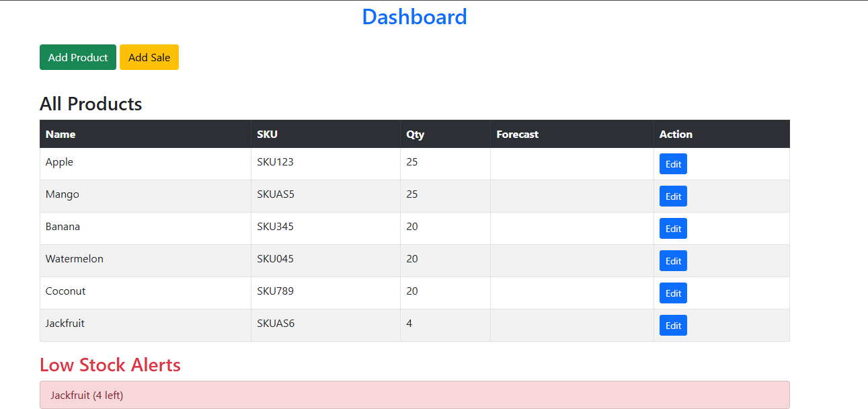
Task: Click the SKU345 cell
Action: coord(326,229)
